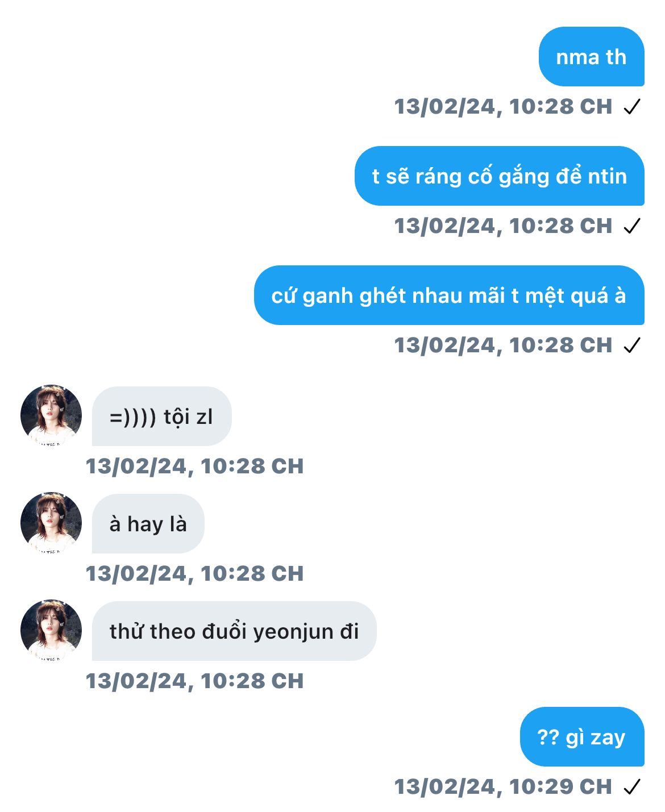Click avatar beside "=)))) tội zl" message
The width and height of the screenshot is (665, 812).
pyautogui.click(x=51, y=415)
